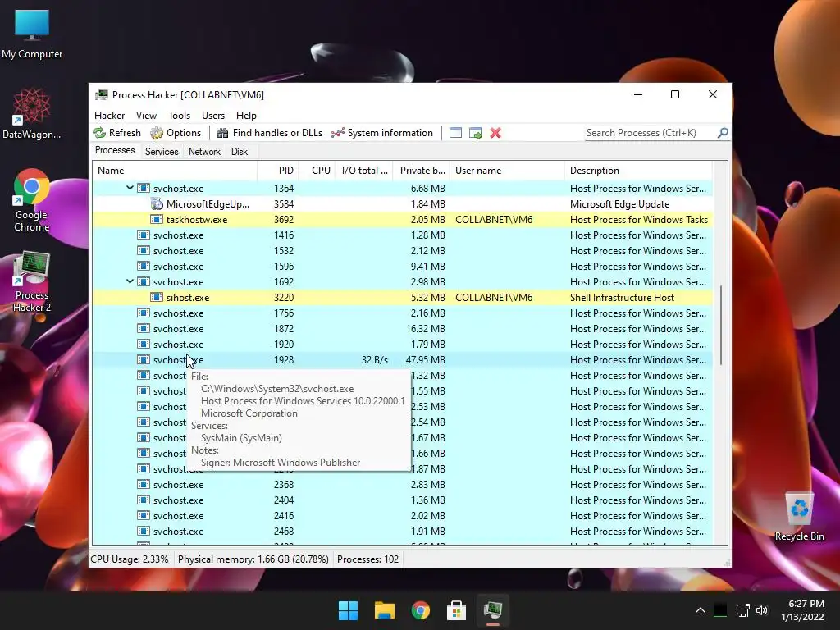Open the Hacker menu

click(109, 115)
